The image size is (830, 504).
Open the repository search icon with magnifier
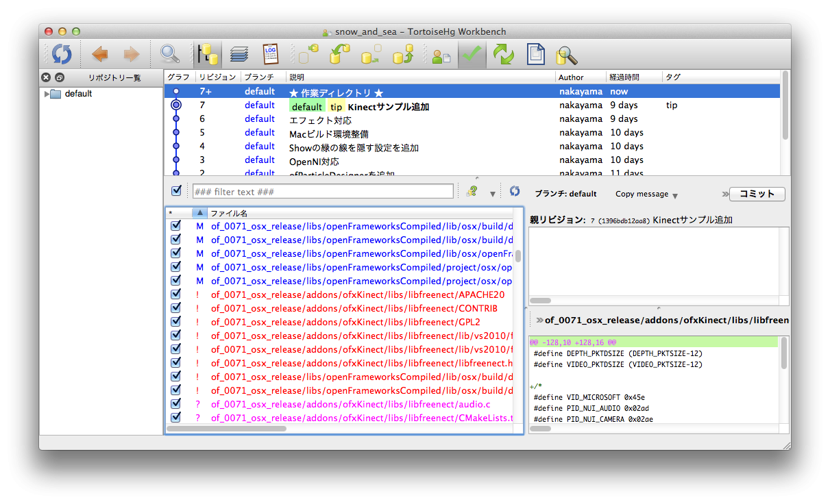(566, 55)
